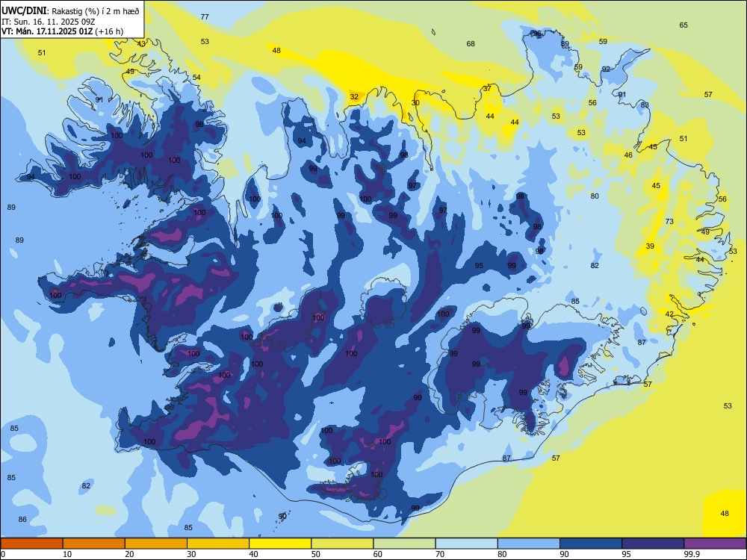Select the map value '54'

[196, 77]
